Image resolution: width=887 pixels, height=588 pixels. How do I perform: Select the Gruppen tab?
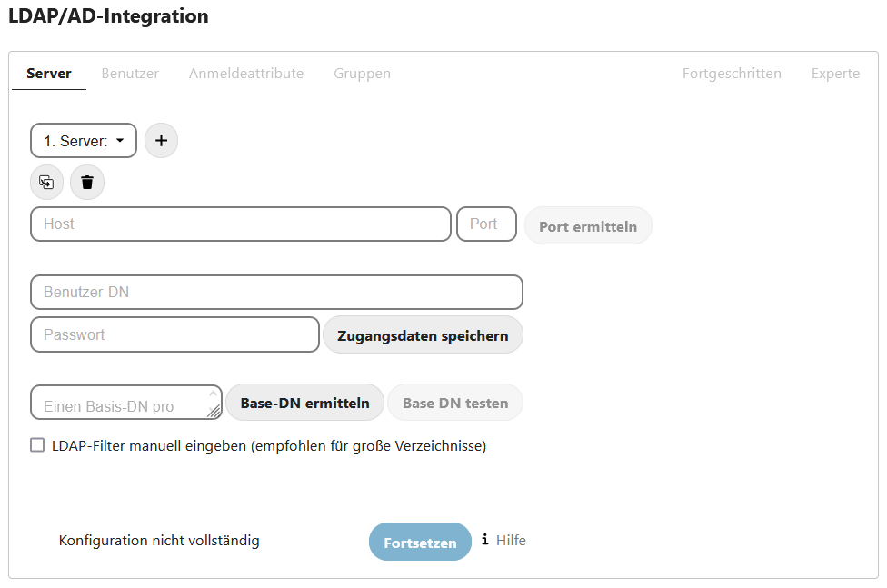(x=362, y=74)
